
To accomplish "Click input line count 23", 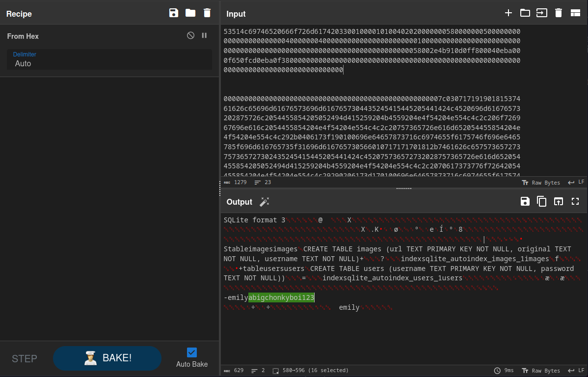I will pos(263,182).
